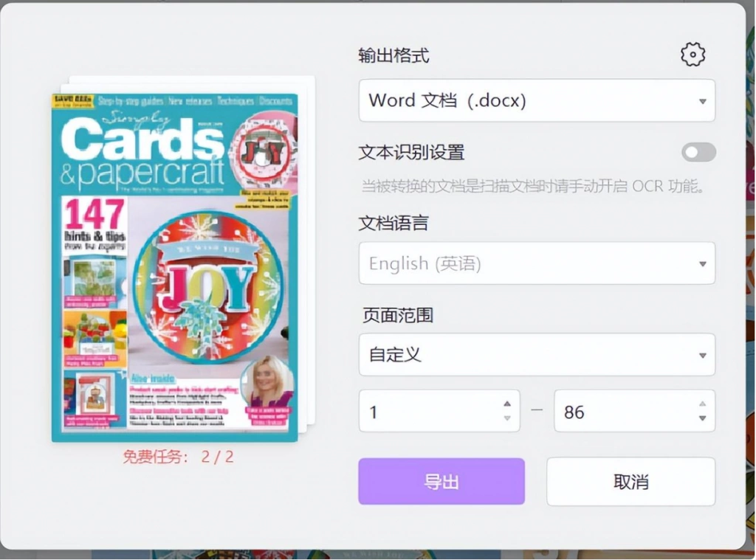
Task: Click the 输出格式 label
Action: [x=394, y=55]
